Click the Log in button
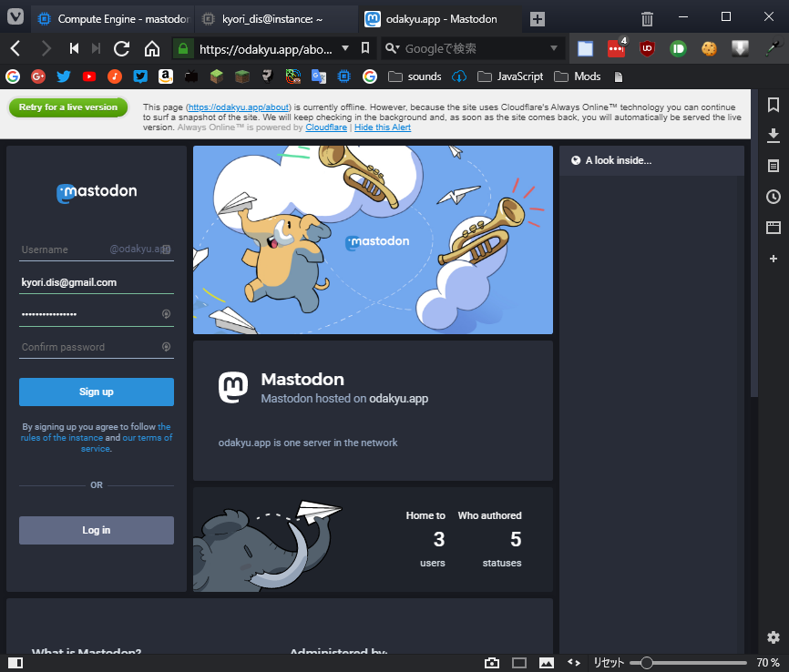The width and height of the screenshot is (789, 672). click(97, 530)
